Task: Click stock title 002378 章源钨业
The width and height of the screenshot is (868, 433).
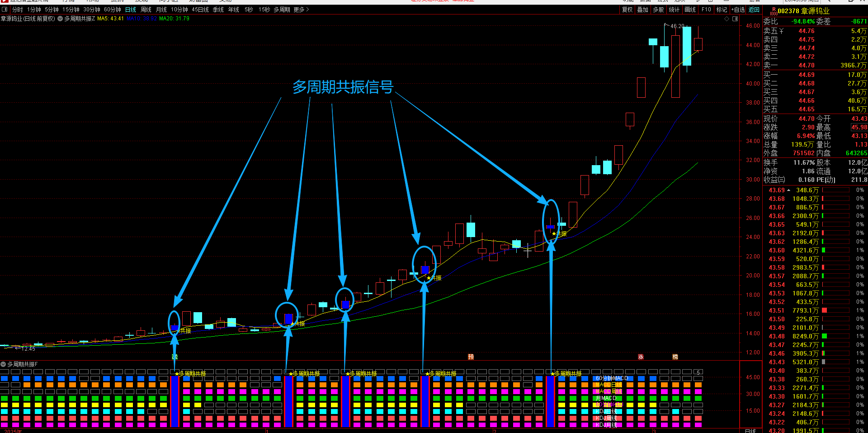Action: pyautogui.click(x=804, y=11)
